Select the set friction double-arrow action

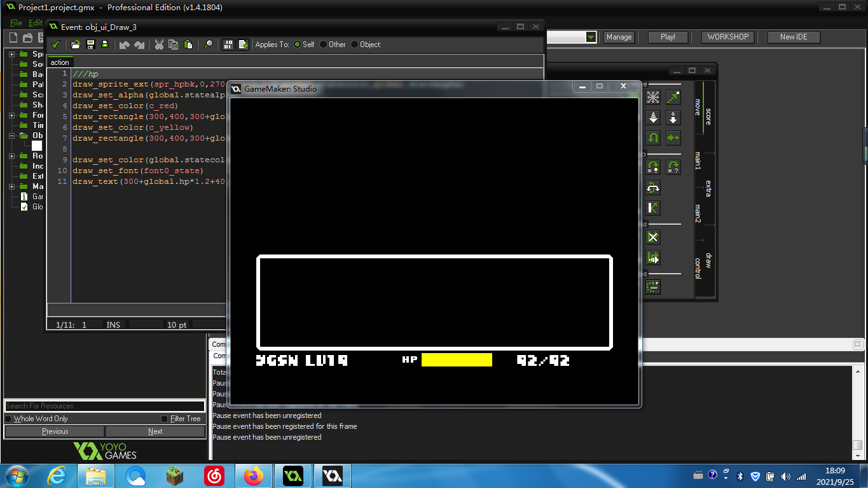(x=673, y=137)
